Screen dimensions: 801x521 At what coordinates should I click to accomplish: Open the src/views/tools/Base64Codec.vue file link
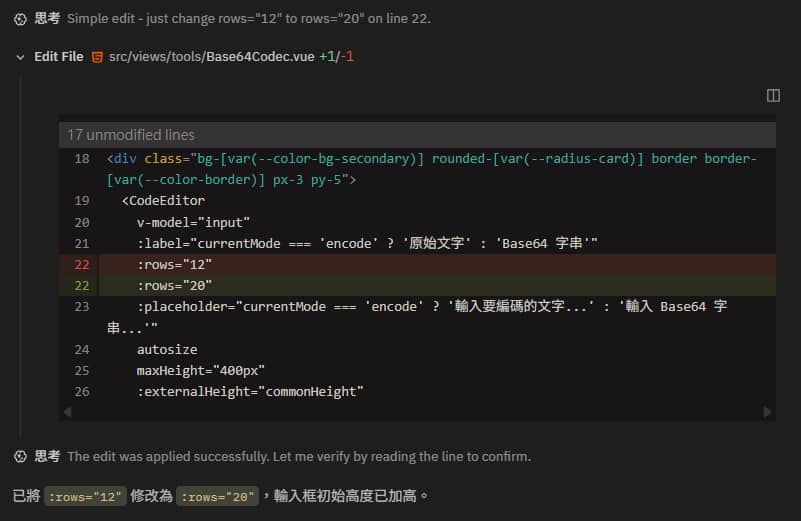click(211, 57)
